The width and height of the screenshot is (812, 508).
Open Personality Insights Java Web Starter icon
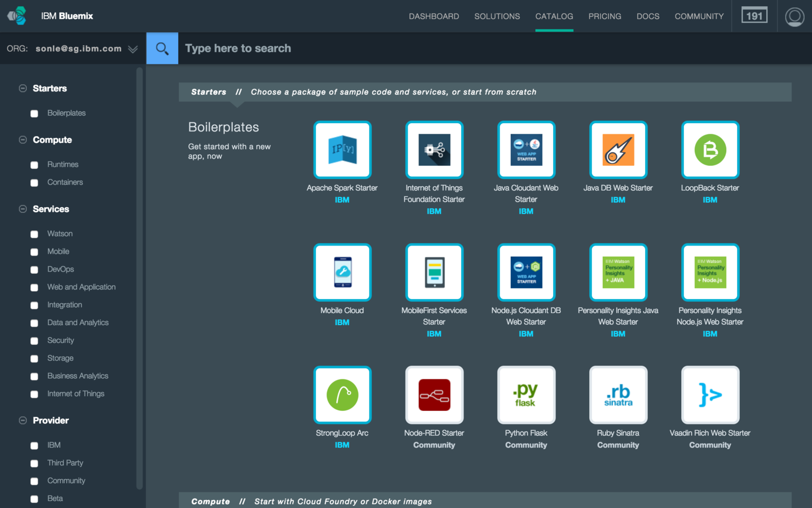[x=618, y=272]
